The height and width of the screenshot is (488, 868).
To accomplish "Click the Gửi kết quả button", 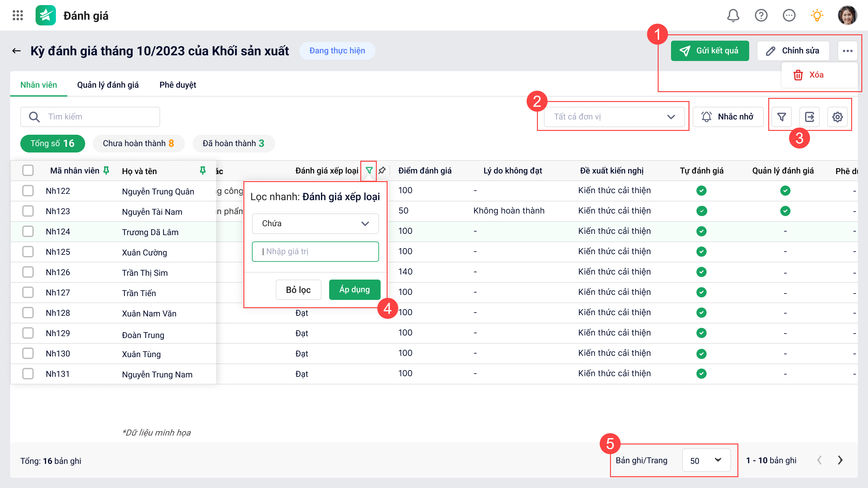I will pos(710,51).
